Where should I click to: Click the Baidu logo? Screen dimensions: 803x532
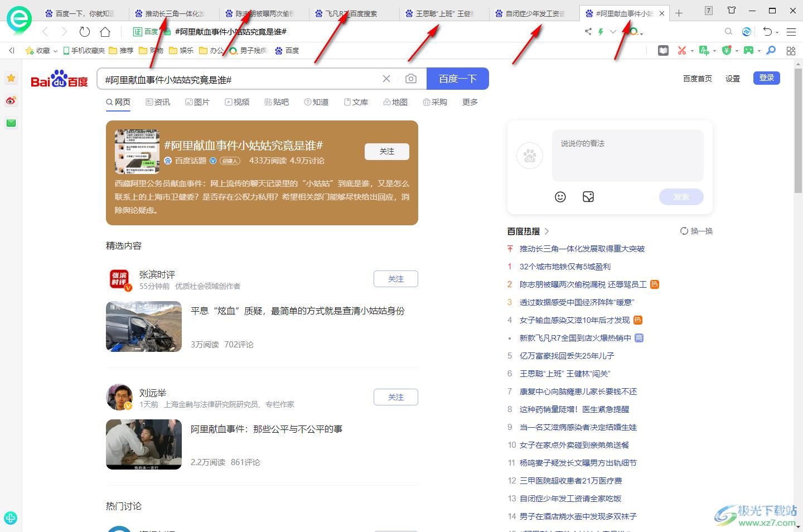[x=59, y=79]
